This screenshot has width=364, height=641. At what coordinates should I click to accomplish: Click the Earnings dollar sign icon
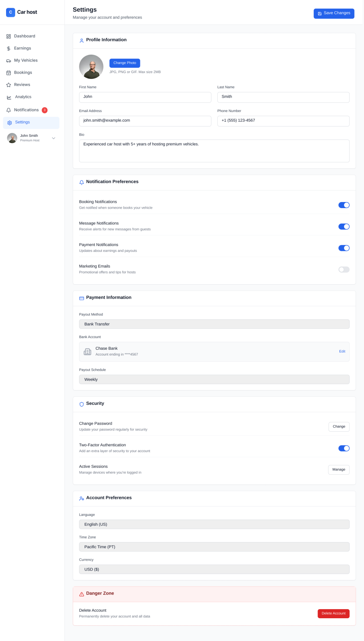(x=8, y=49)
